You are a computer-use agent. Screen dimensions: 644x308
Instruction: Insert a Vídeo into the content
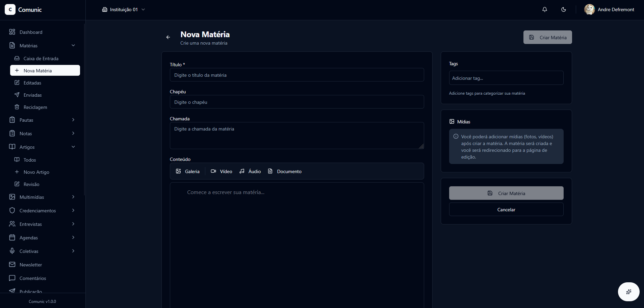222,171
